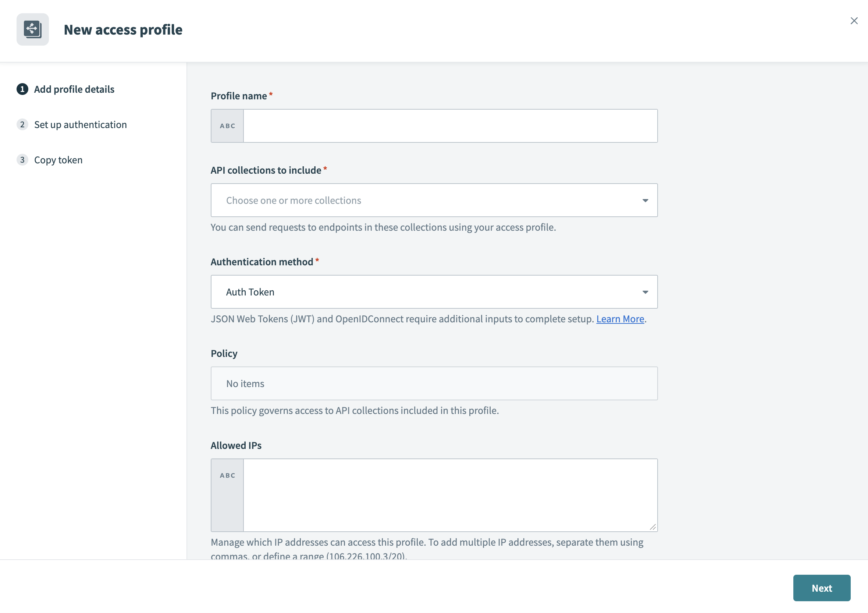The width and height of the screenshot is (868, 613).
Task: Click the Next button
Action: point(822,587)
